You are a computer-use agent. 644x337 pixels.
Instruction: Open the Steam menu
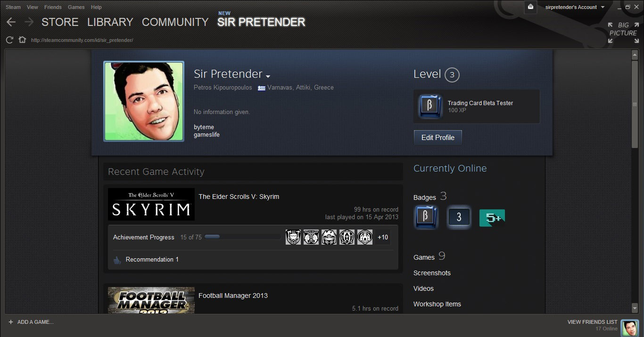(x=13, y=7)
